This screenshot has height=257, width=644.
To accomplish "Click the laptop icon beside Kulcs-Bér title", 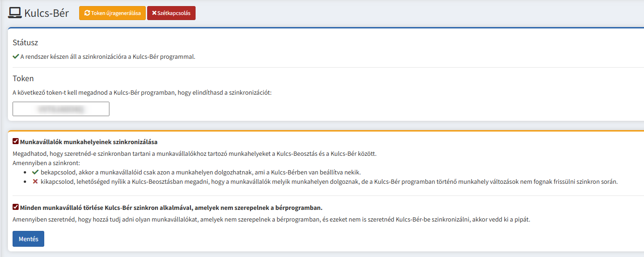I will click(x=15, y=13).
